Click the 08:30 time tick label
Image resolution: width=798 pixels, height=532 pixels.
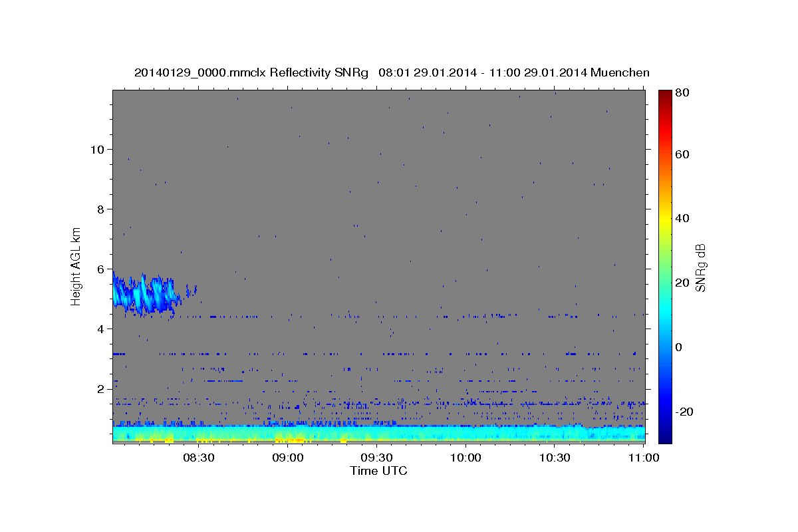(199, 458)
